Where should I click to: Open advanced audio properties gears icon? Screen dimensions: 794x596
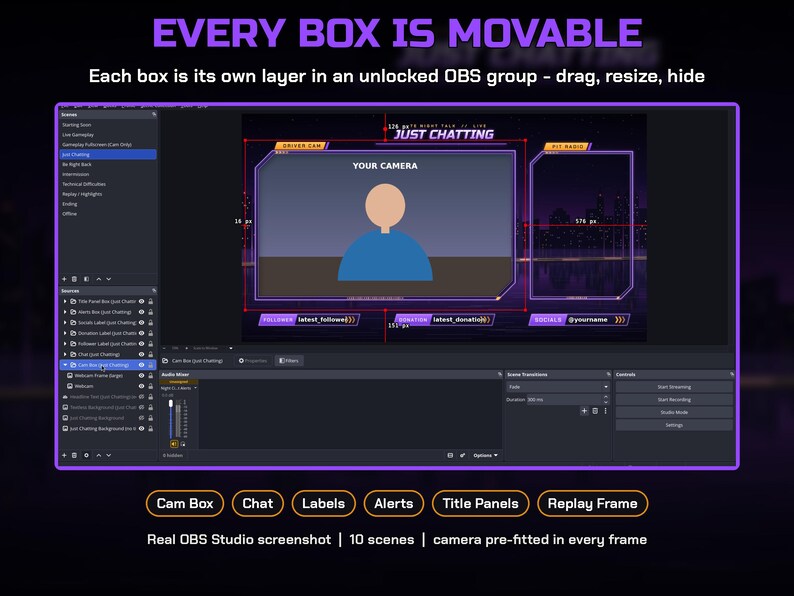462,455
